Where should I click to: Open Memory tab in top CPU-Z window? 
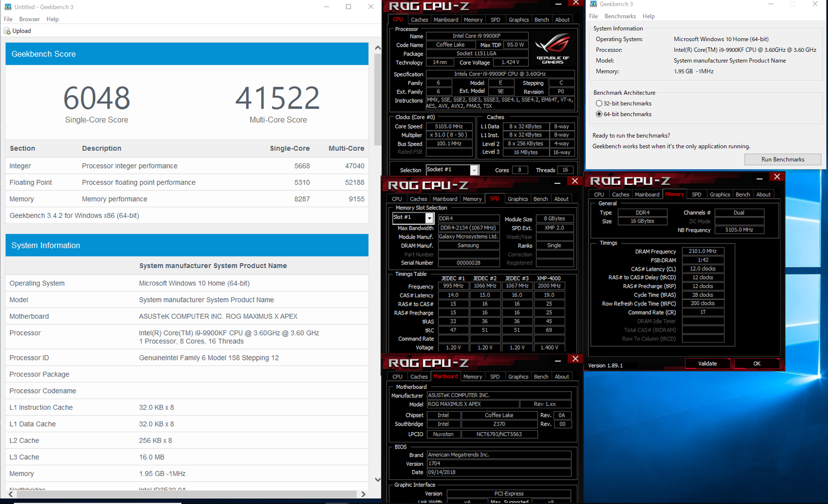pyautogui.click(x=473, y=20)
